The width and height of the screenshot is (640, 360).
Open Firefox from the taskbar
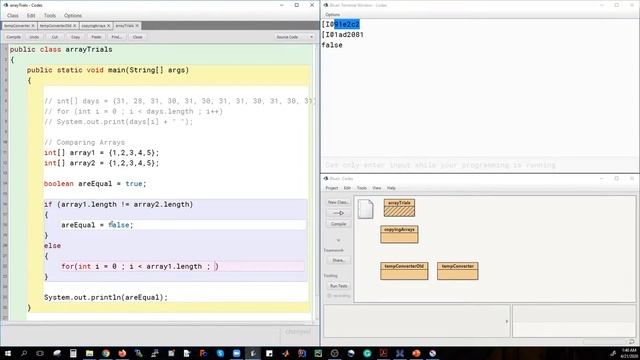[x=122, y=353]
